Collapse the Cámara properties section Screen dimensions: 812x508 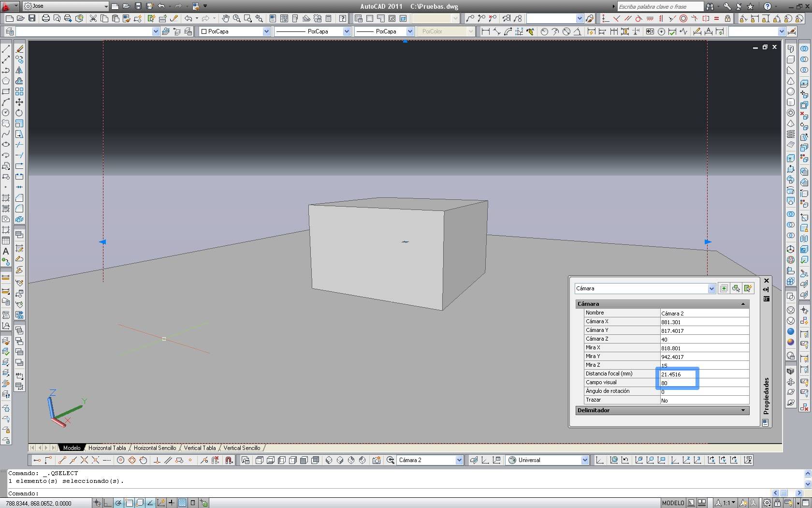(x=743, y=304)
